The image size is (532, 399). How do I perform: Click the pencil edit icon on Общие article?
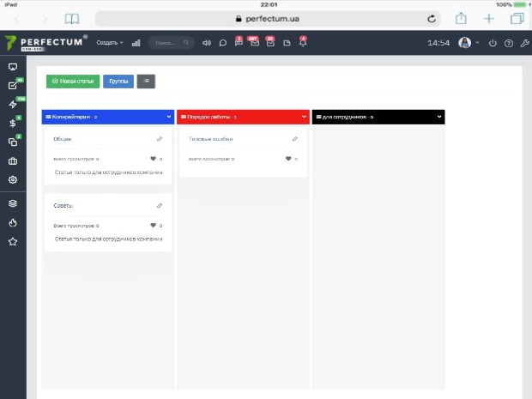(160, 138)
